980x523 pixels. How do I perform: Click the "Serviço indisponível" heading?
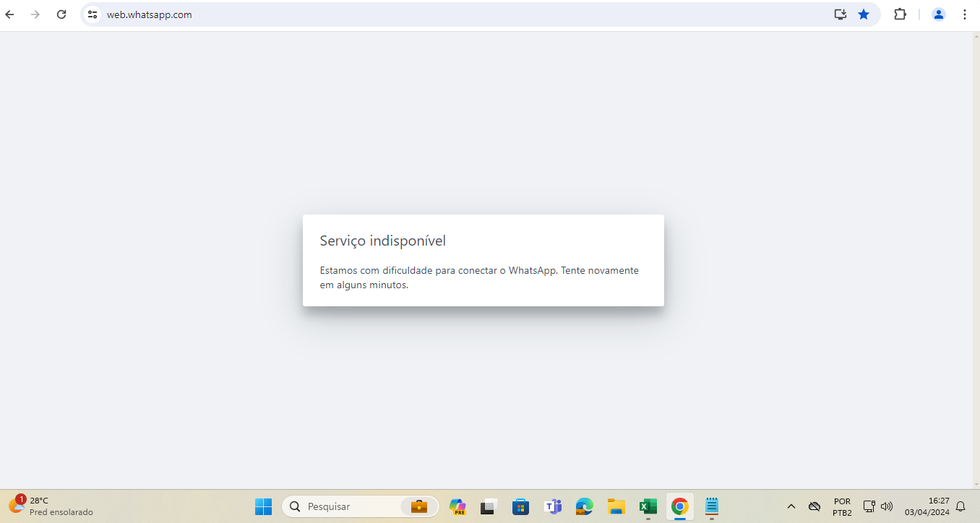383,241
